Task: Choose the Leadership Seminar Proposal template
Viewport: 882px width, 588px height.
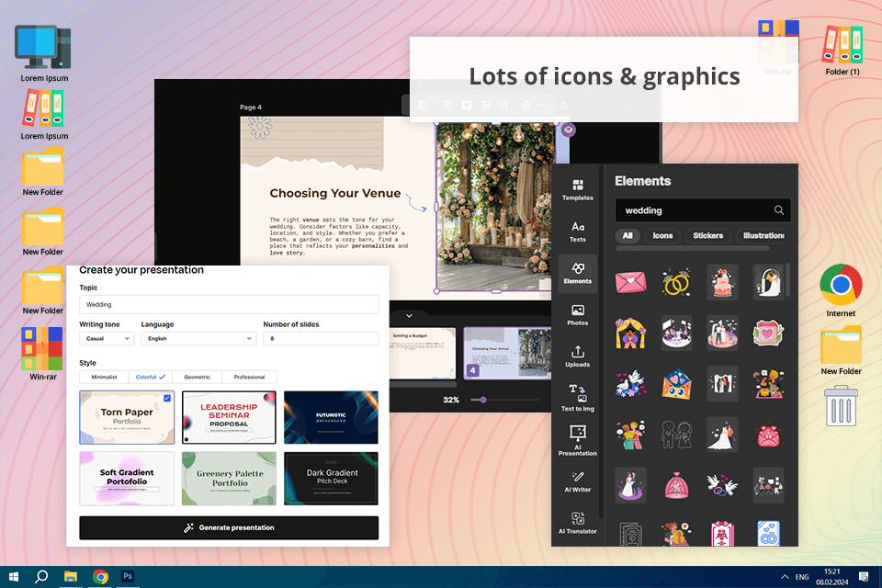Action: [x=229, y=417]
